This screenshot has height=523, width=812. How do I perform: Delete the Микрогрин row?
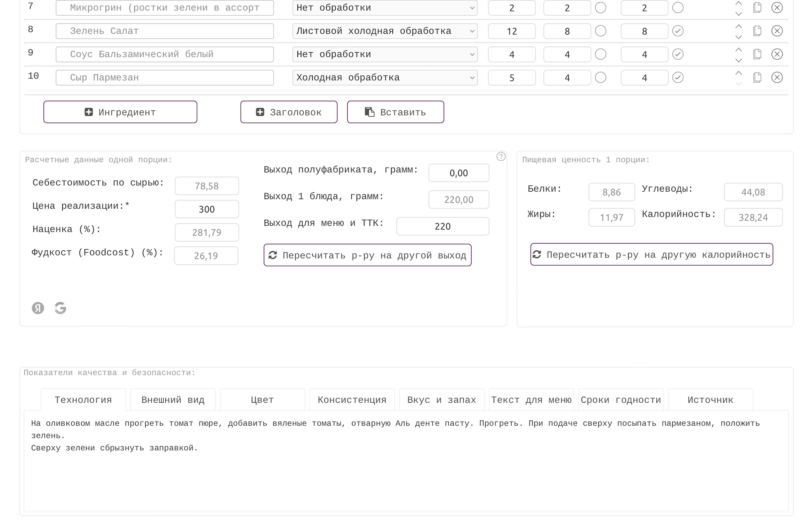pyautogui.click(x=777, y=7)
